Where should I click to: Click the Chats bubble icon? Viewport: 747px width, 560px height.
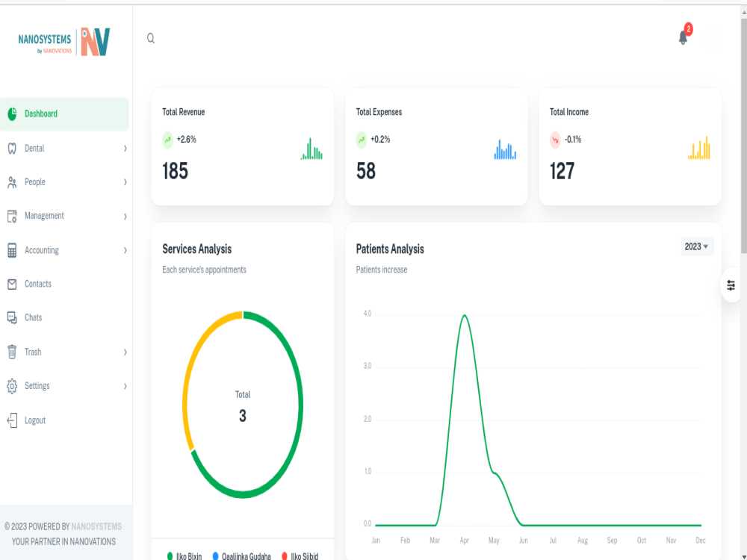point(13,317)
